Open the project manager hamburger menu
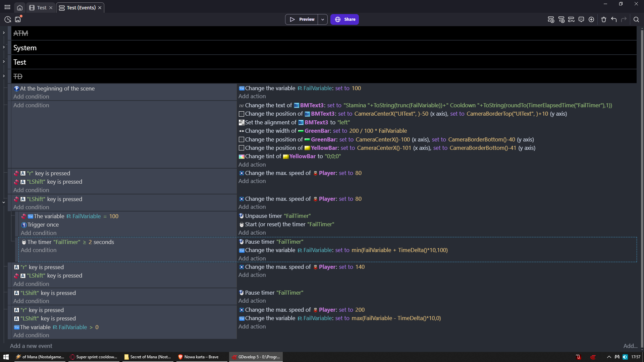The width and height of the screenshot is (644, 362). (x=7, y=7)
